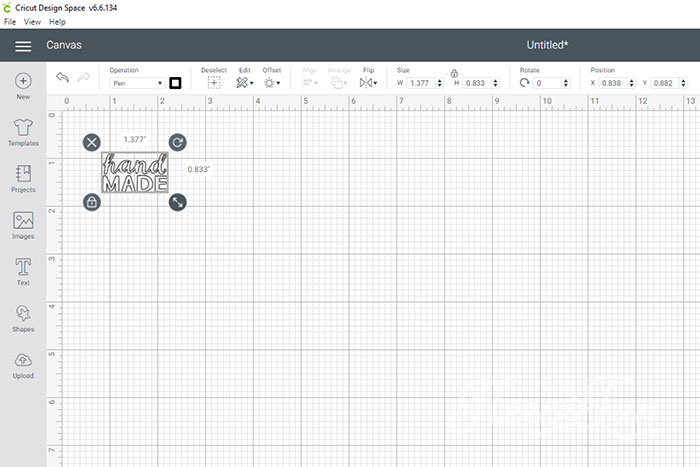Open the Images library
Screen dimensions: 700x467
tap(23, 225)
